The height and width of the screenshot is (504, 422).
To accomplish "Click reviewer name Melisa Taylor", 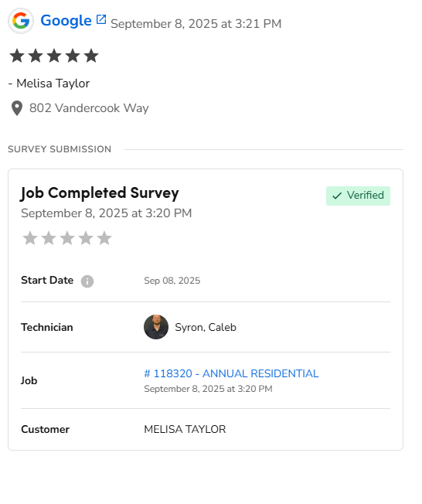I will pos(53,83).
